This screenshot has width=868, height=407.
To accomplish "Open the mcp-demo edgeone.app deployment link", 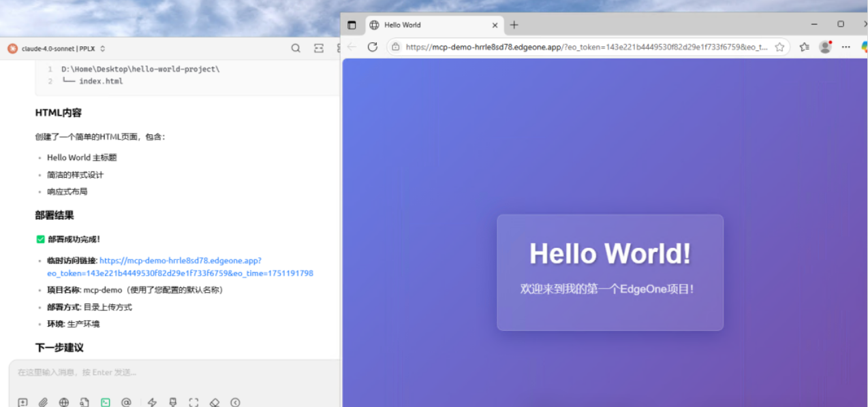I will tap(180, 261).
